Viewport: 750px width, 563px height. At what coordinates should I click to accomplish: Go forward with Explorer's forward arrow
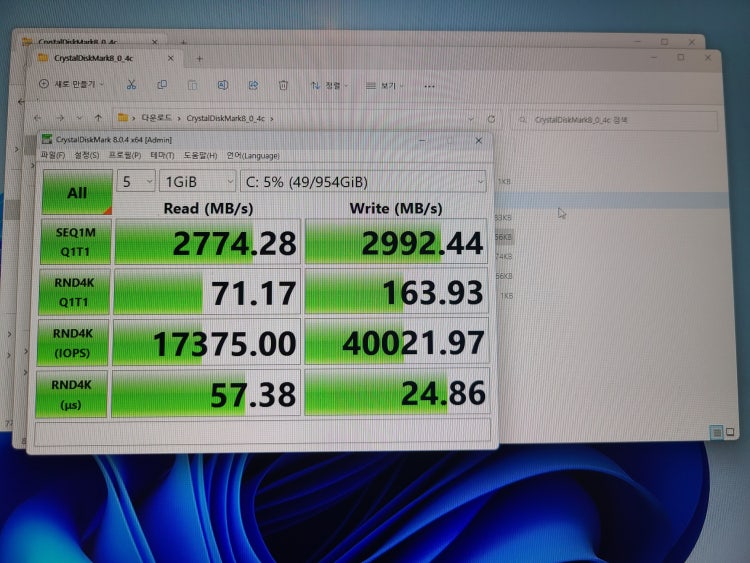point(60,117)
